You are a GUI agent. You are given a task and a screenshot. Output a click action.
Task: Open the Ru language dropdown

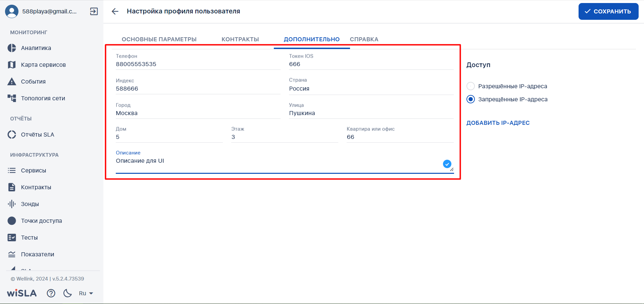click(86, 293)
